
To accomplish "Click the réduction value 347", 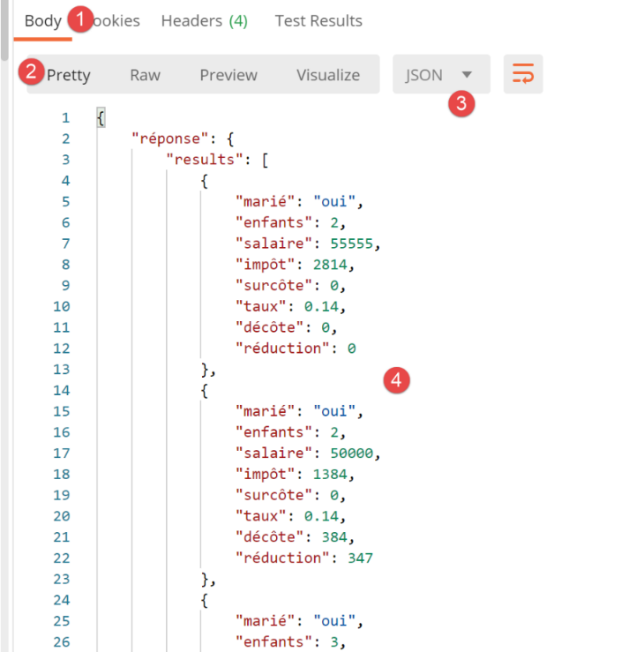I will pos(360,558).
